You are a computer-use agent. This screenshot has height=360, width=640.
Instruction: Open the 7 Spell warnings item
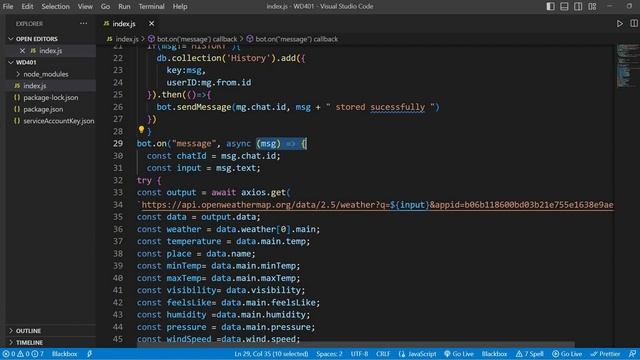(530, 354)
